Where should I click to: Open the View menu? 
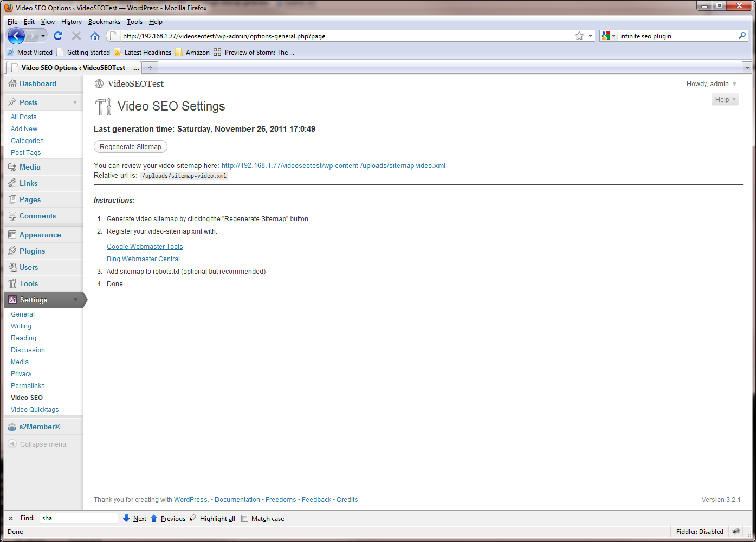(48, 22)
